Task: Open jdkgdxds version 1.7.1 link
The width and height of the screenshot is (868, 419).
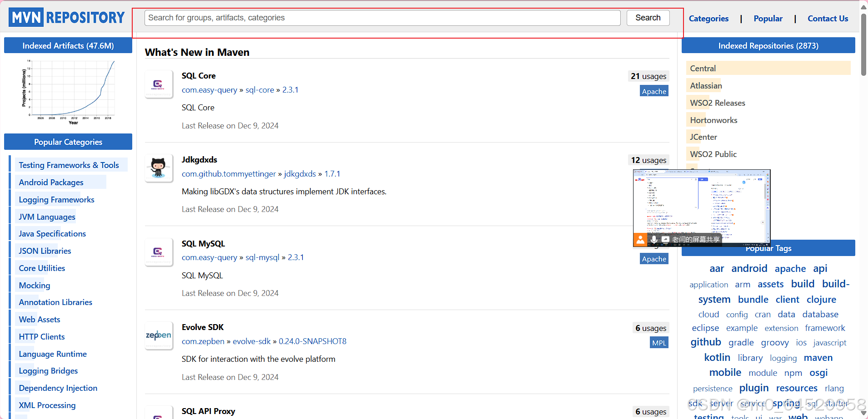Action: click(332, 174)
